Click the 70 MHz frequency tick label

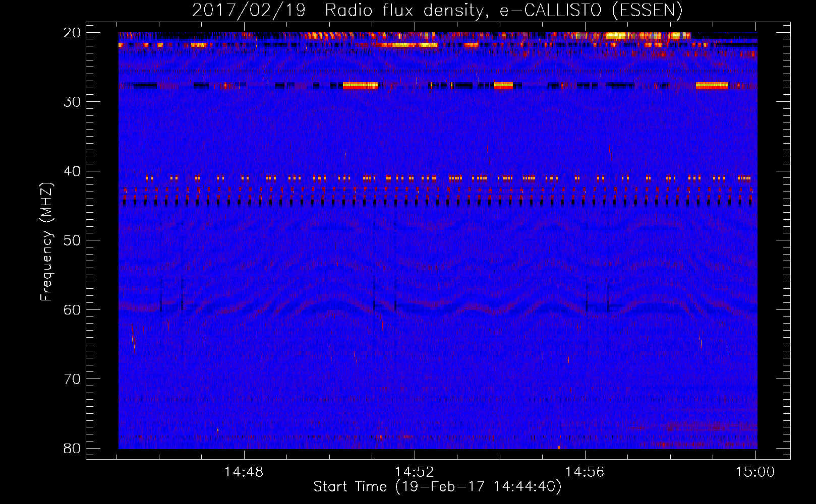coord(72,379)
